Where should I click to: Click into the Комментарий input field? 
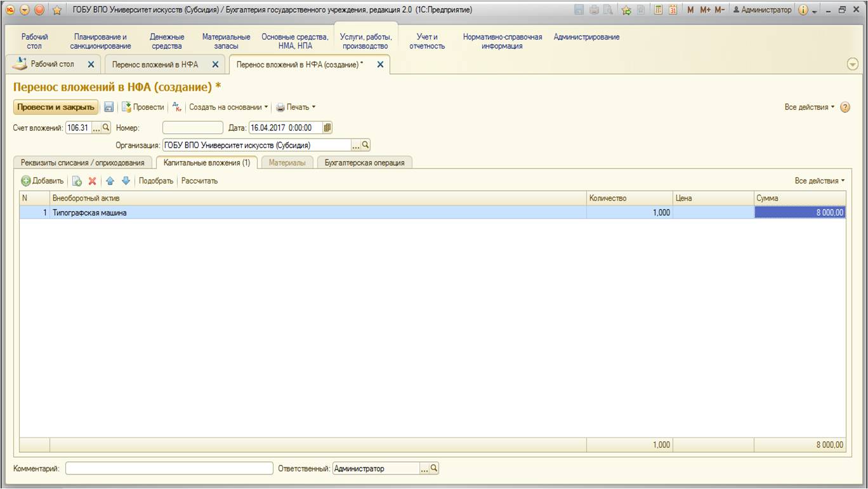coord(169,469)
